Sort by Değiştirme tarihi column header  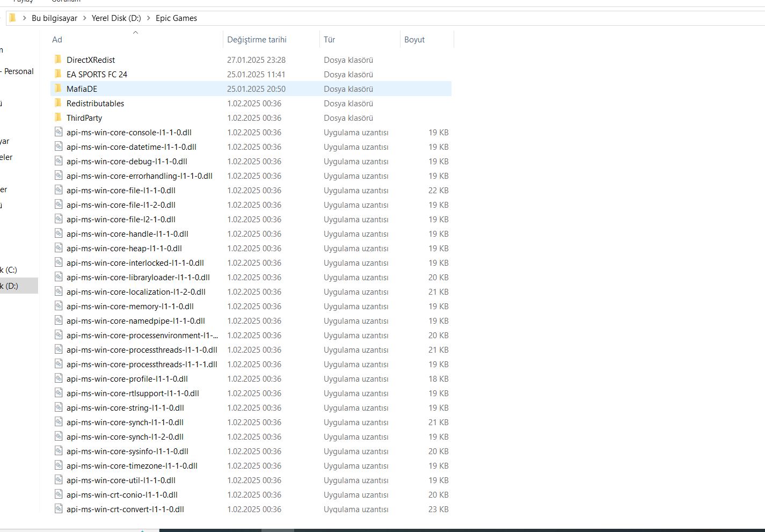pos(257,40)
